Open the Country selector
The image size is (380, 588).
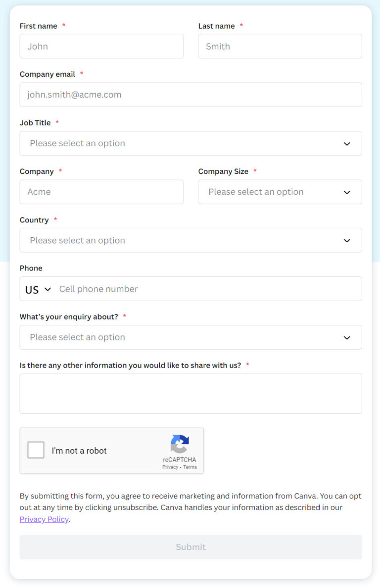(190, 240)
